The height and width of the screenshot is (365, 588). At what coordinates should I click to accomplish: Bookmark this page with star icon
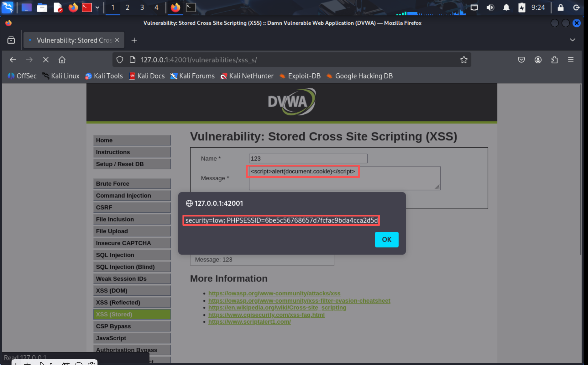464,60
